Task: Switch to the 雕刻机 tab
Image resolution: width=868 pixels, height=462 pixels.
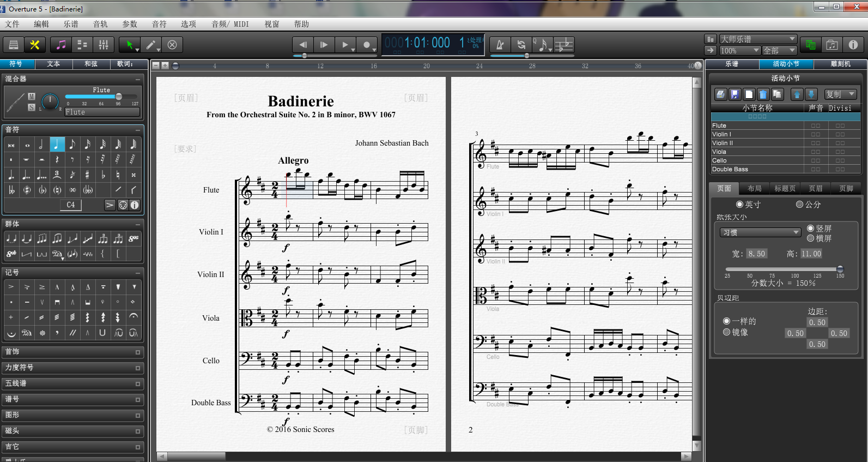Action: point(840,64)
